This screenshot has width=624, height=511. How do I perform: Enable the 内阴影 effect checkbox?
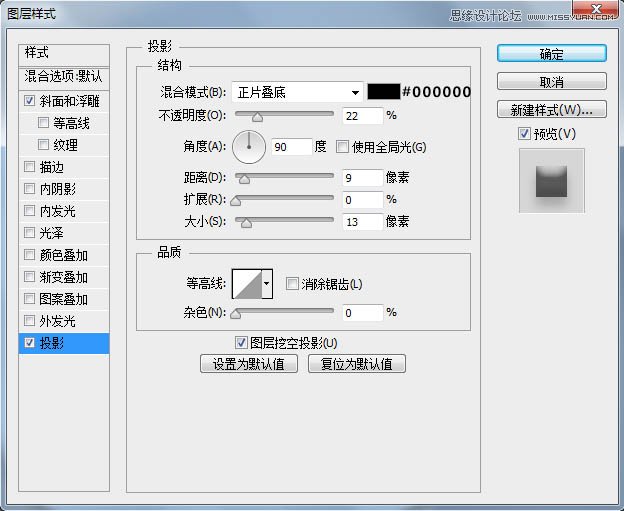[x=29, y=188]
